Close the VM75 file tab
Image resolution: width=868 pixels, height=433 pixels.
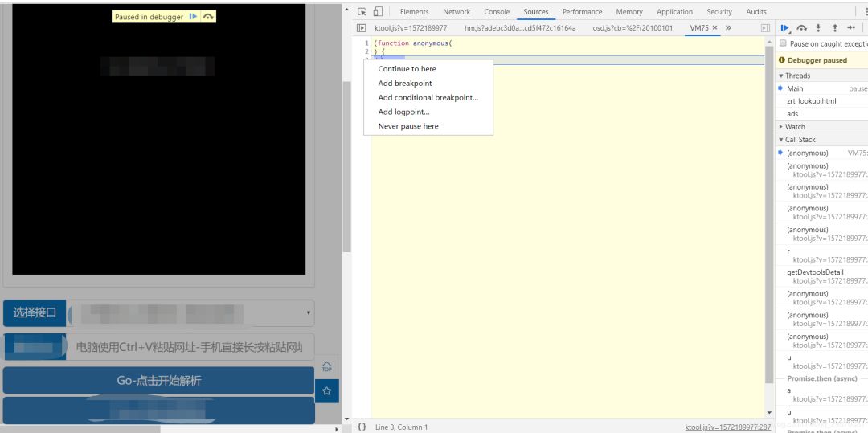716,28
